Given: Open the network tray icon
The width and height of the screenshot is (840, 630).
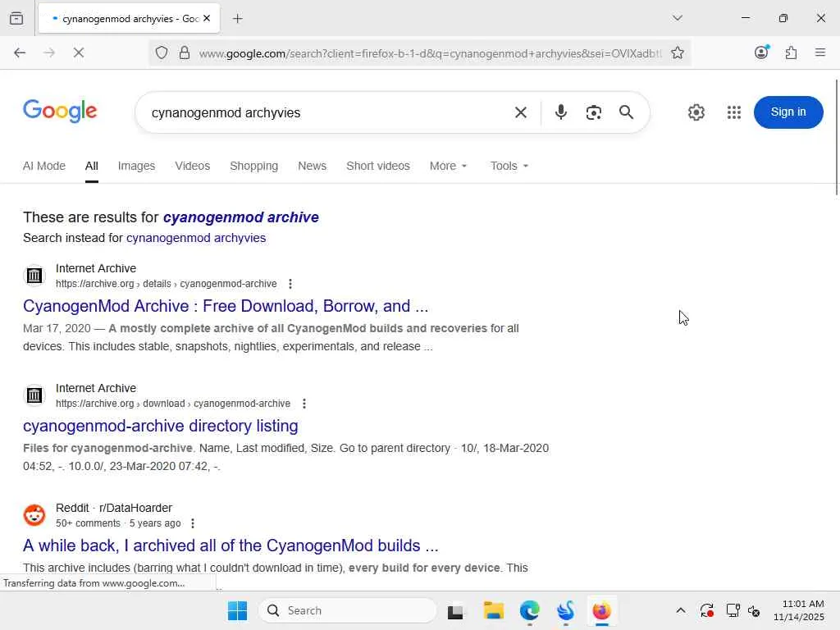Looking at the screenshot, I should point(733,610).
